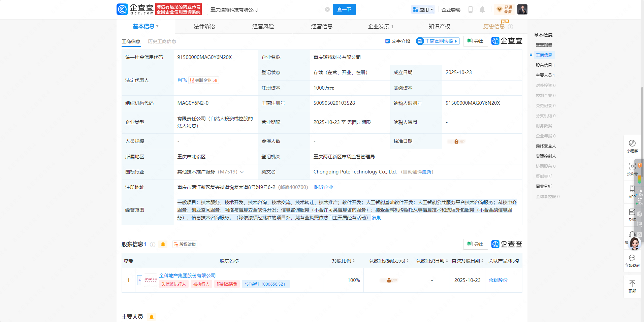Click the user avatar picture
644x322 pixels.
[x=522, y=9]
